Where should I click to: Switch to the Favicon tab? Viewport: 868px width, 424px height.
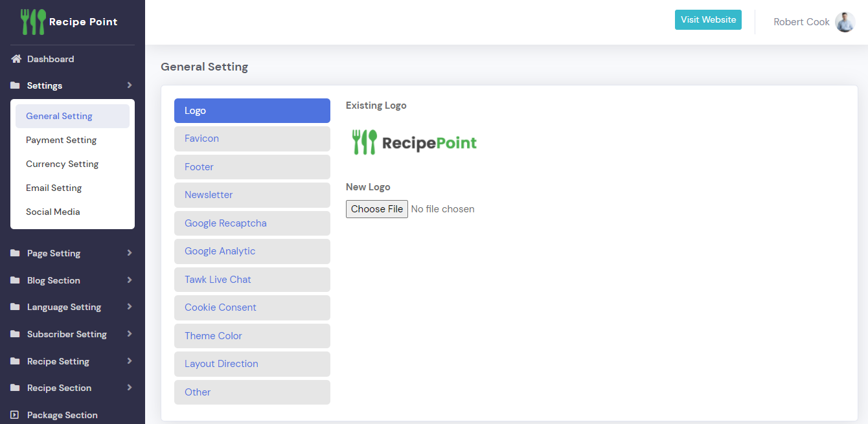(x=252, y=139)
